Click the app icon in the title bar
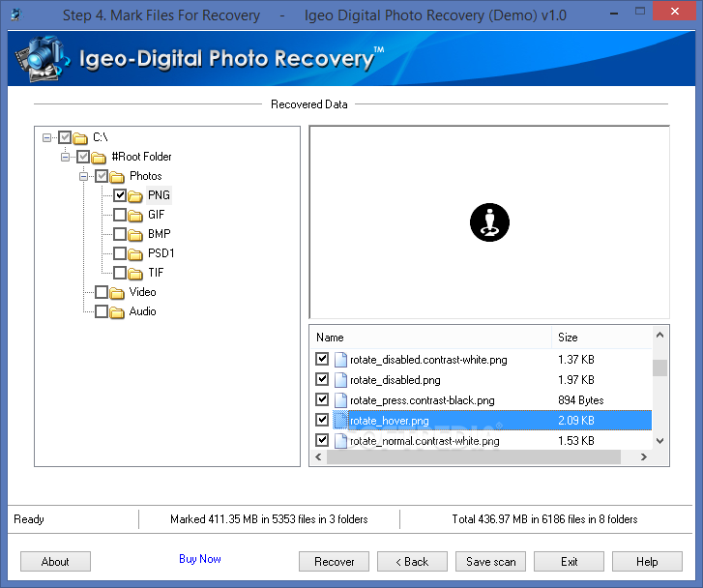Viewport: 703px width, 588px height. [16, 15]
